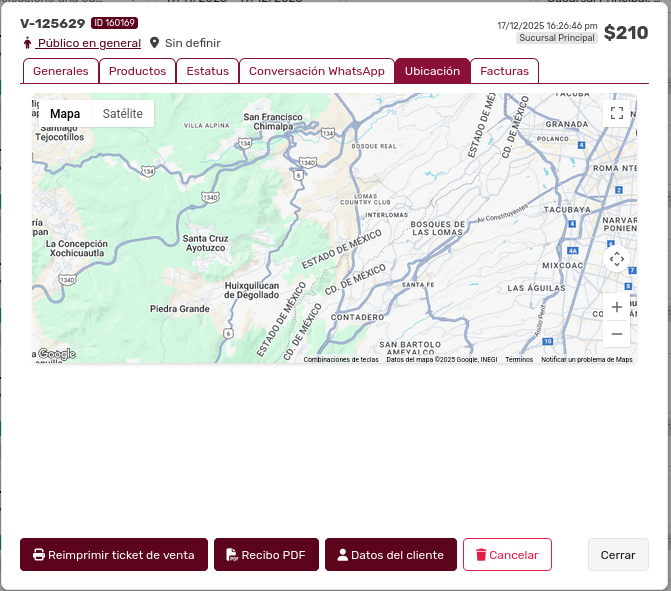Image resolution: width=671 pixels, height=591 pixels.
Task: Select the Ubicación tab
Action: (x=432, y=71)
